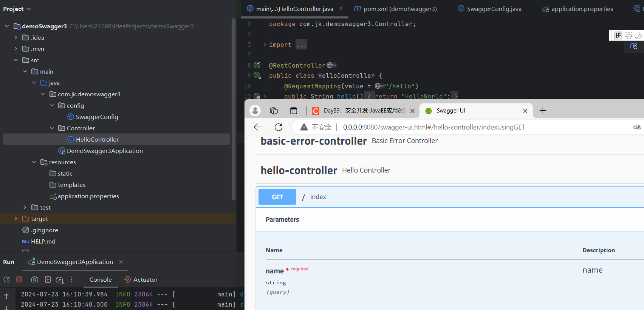
Task: Click the Maven reload changes floating icon
Action: tap(634, 46)
